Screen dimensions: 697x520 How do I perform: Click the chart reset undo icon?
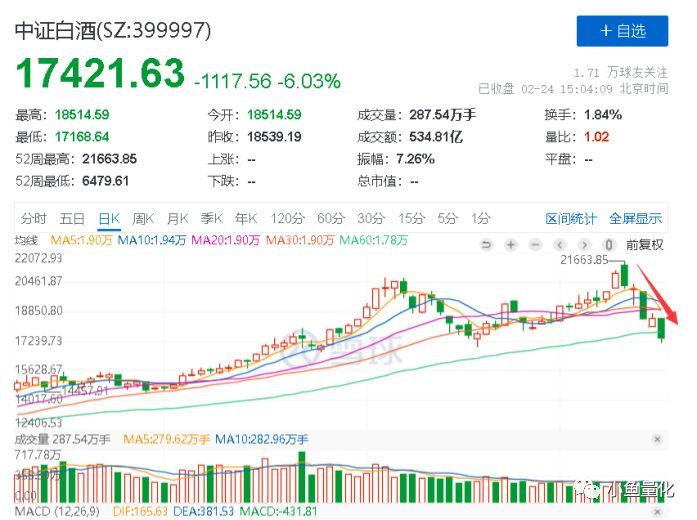(486, 244)
